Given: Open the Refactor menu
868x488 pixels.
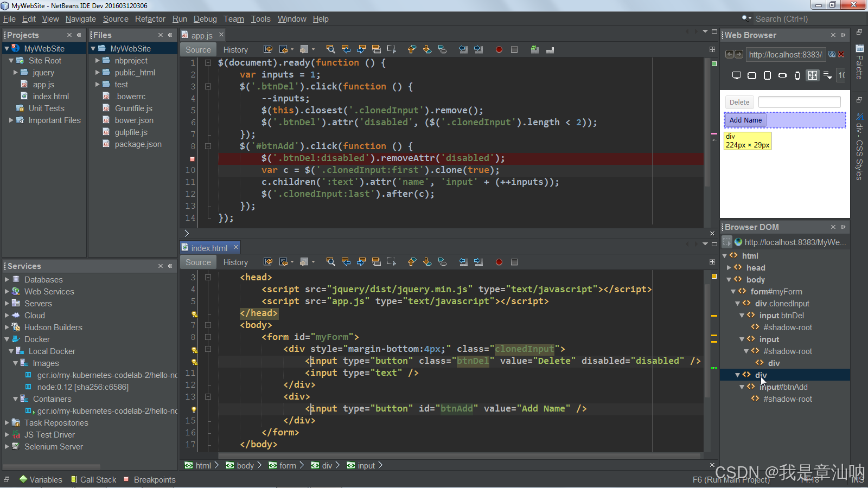Looking at the screenshot, I should tap(150, 19).
